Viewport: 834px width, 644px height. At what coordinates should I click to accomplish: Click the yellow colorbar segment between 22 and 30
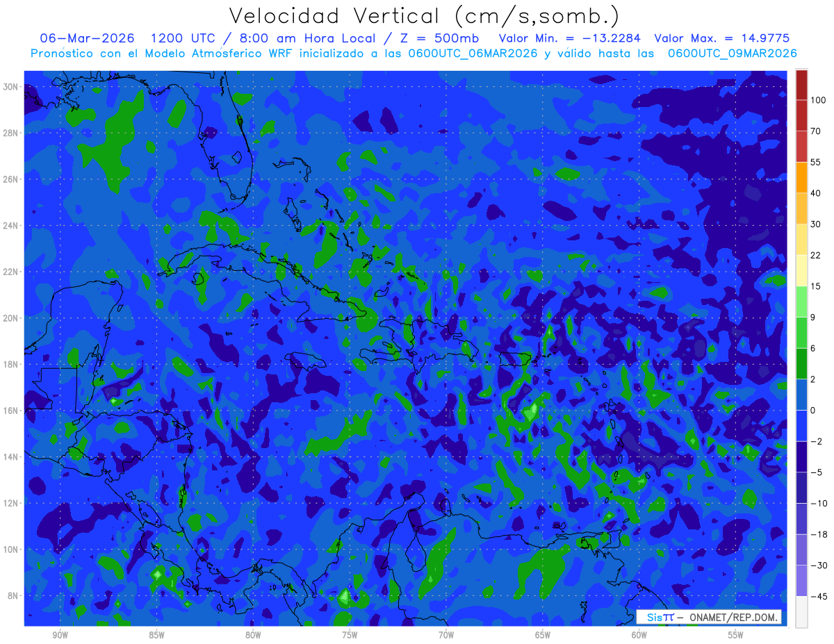801,239
